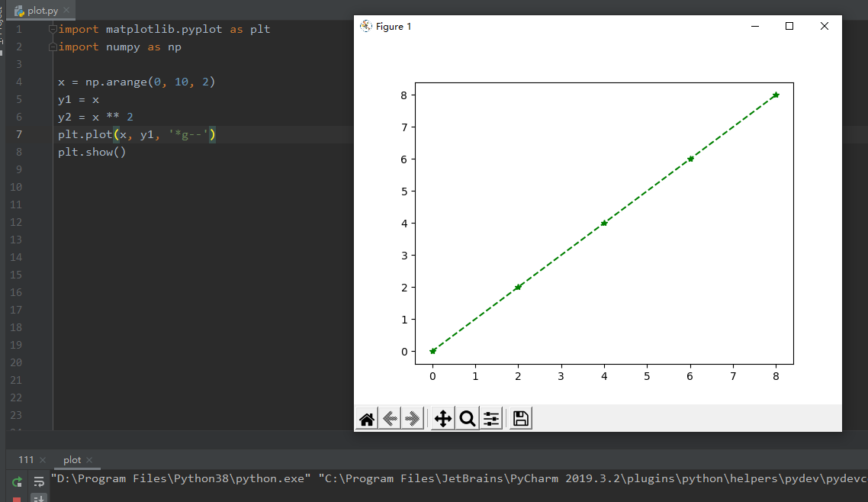Go to next view with Forward arrow
Screen dimensions: 868x502
(413, 418)
